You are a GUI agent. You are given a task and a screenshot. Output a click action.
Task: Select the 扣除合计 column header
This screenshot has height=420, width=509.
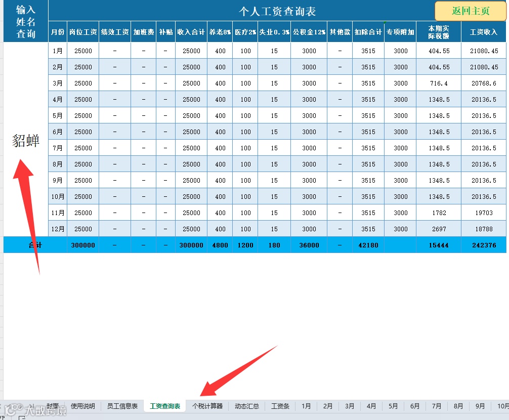(368, 32)
